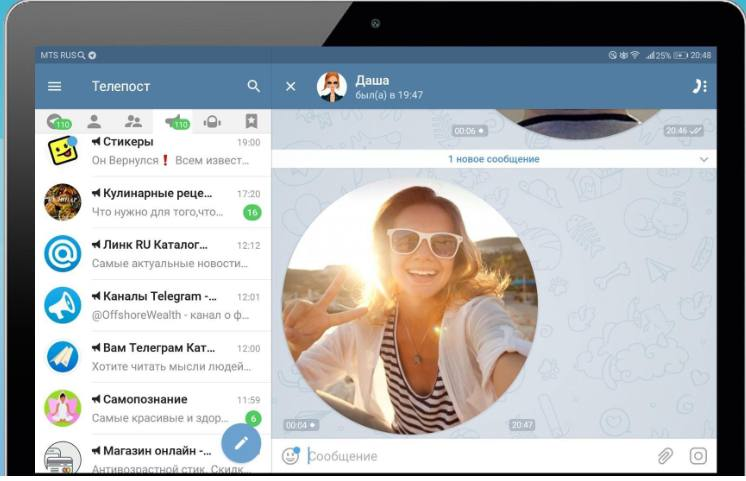Click Даша's last seen status text
Viewport: 746px width, 481px height.
click(389, 95)
